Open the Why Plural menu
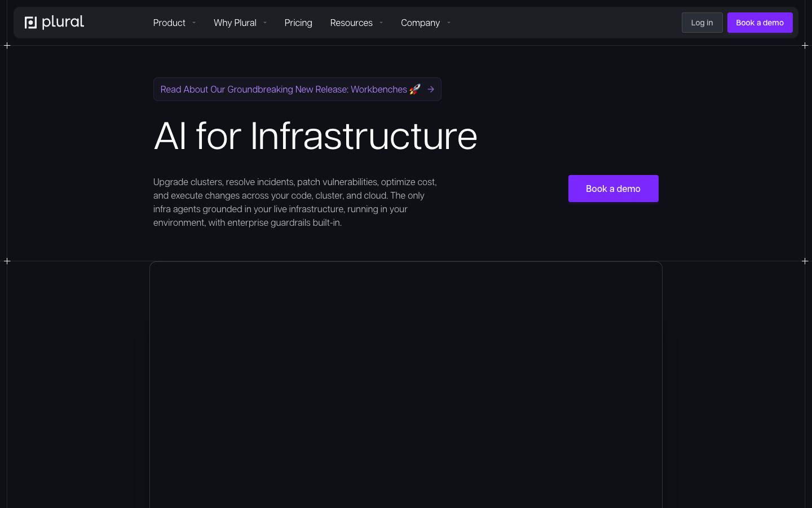Image resolution: width=812 pixels, height=508 pixels. click(x=235, y=23)
